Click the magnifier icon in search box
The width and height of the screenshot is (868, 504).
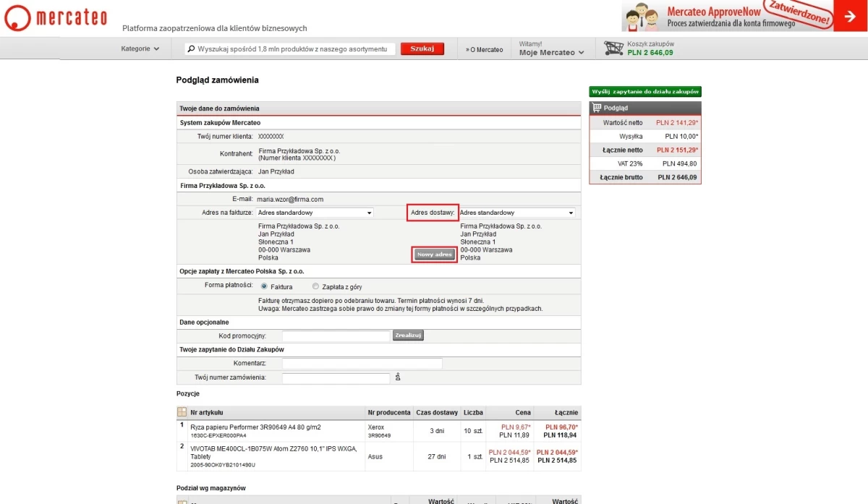[192, 49]
